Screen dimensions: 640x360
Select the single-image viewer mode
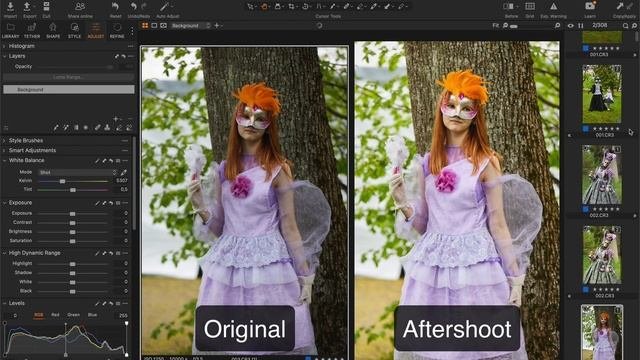154,25
